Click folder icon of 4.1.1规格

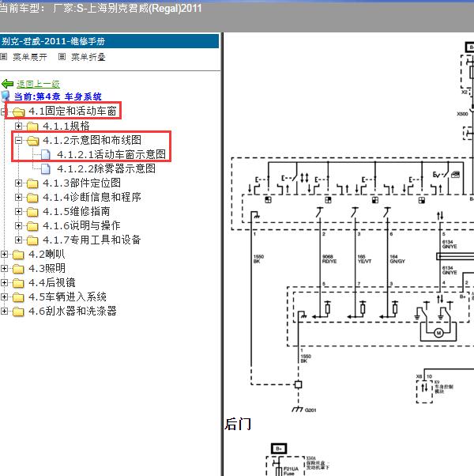pyautogui.click(x=32, y=127)
